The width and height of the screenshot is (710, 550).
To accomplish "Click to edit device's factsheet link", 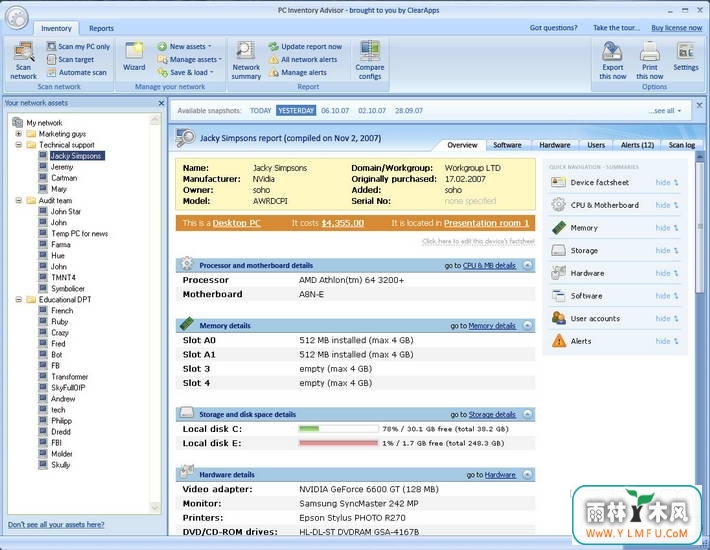I will point(478,241).
